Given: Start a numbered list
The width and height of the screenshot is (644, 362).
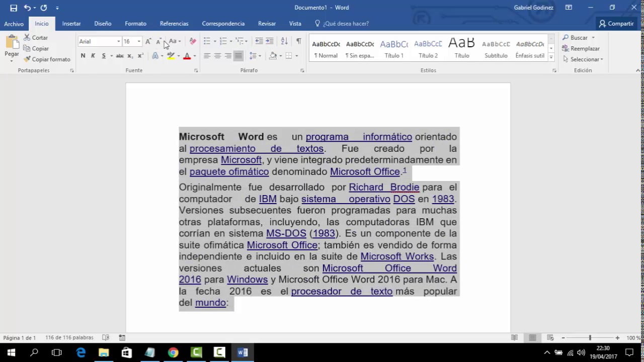Looking at the screenshot, I should (x=223, y=41).
